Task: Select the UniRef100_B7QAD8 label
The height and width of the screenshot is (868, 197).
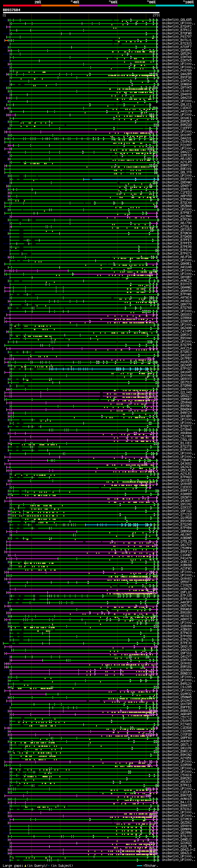Action: [x=177, y=237]
